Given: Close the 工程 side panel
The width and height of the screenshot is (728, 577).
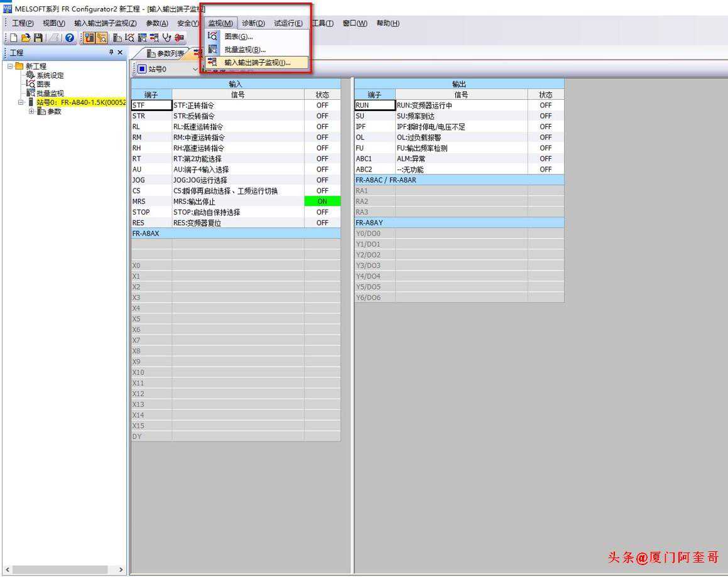Looking at the screenshot, I should pos(120,53).
